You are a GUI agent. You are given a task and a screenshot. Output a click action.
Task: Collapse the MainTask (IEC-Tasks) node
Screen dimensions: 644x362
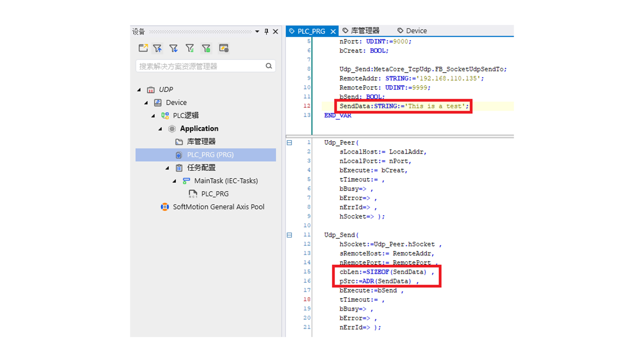(x=174, y=181)
